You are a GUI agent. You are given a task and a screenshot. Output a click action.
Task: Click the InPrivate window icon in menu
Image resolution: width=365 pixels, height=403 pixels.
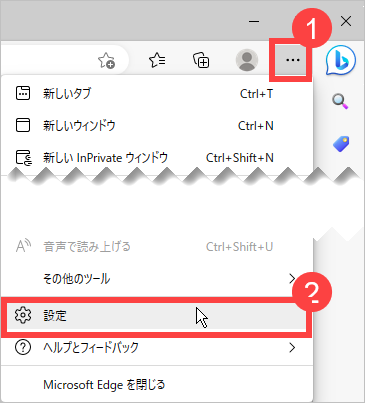point(24,158)
